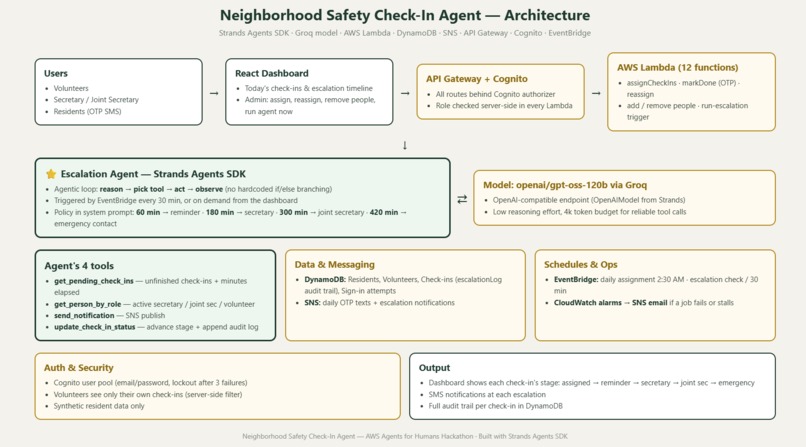This screenshot has height=447, width=806.
Task: Click the bold "300 min" policy value
Action: pyautogui.click(x=294, y=212)
